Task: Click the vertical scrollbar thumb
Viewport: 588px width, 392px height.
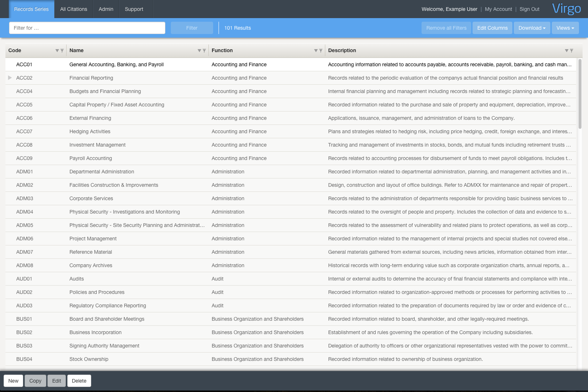Action: coord(580,94)
